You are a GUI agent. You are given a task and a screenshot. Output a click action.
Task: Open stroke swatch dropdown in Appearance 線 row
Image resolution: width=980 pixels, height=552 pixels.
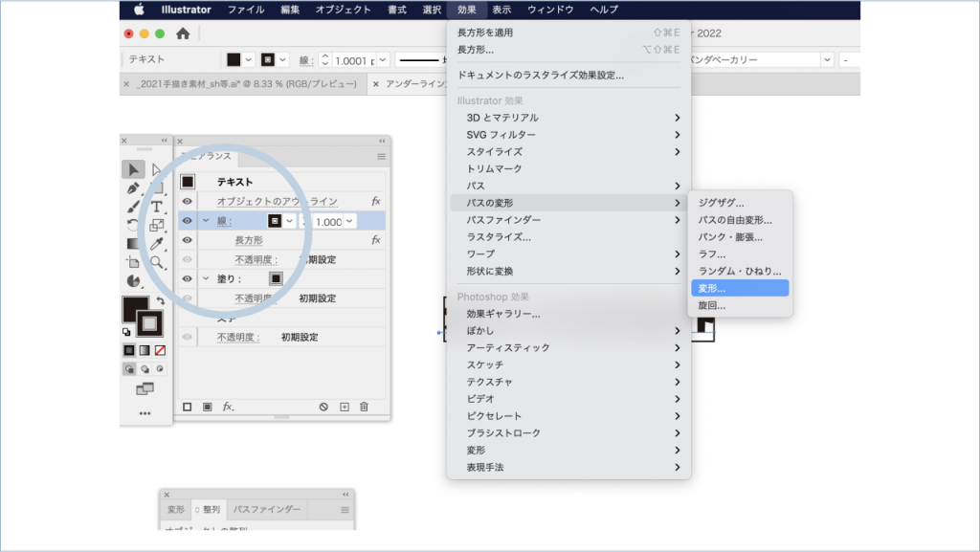289,221
